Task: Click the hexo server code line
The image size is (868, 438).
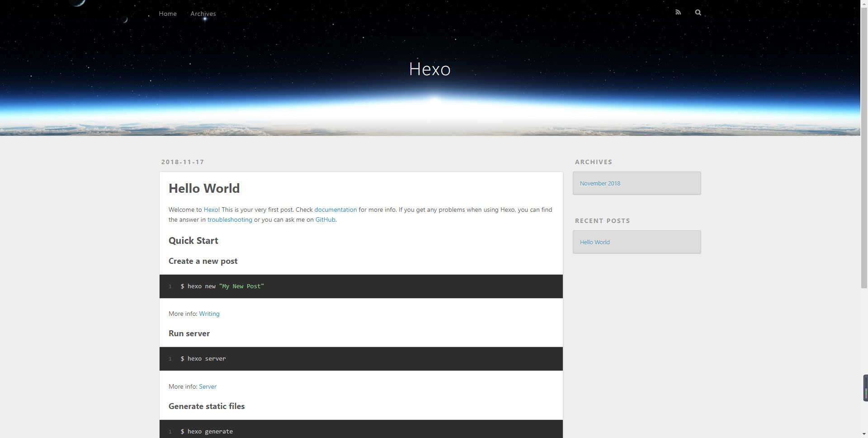Action: click(203, 359)
